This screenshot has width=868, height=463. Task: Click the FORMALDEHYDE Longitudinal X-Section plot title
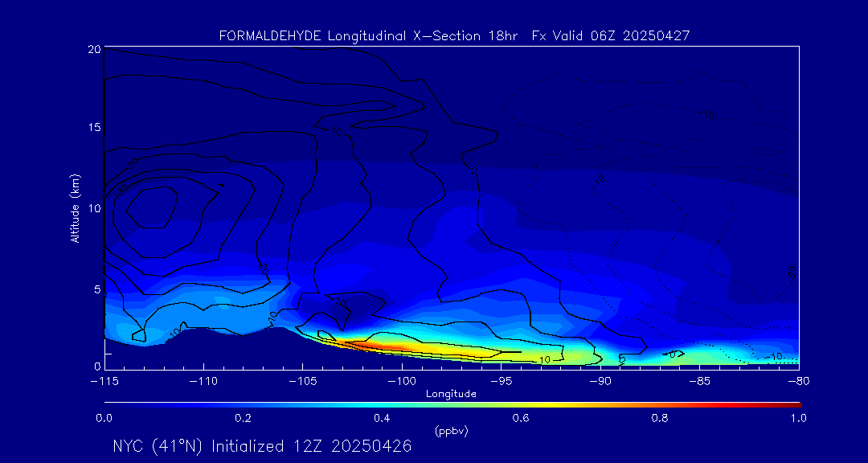click(454, 36)
